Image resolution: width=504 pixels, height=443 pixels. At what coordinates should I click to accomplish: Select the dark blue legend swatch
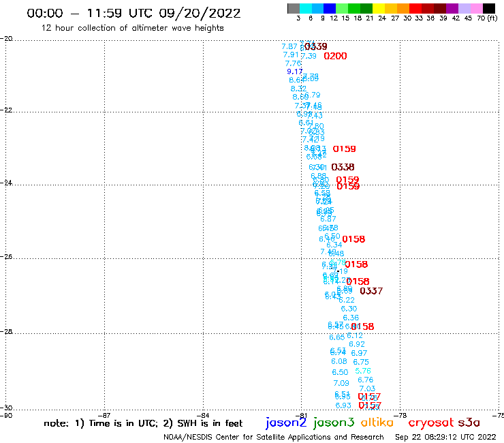330,8
